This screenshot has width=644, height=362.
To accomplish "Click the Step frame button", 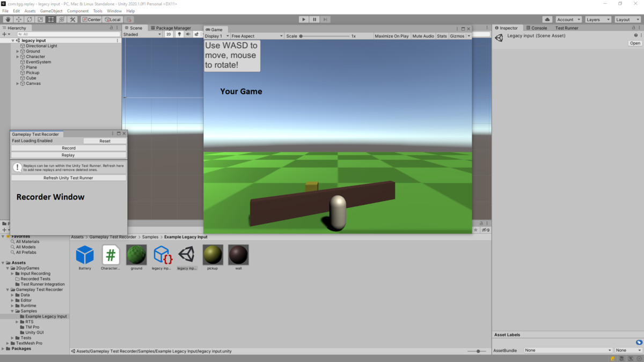I will pos(325,19).
